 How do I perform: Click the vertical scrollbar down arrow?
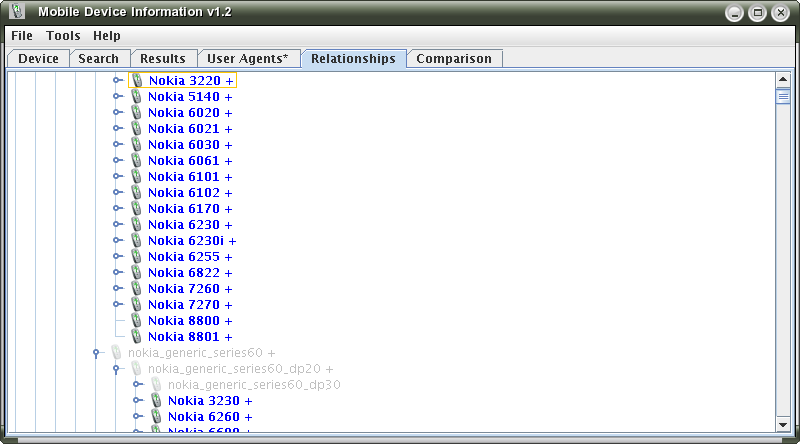coord(783,423)
